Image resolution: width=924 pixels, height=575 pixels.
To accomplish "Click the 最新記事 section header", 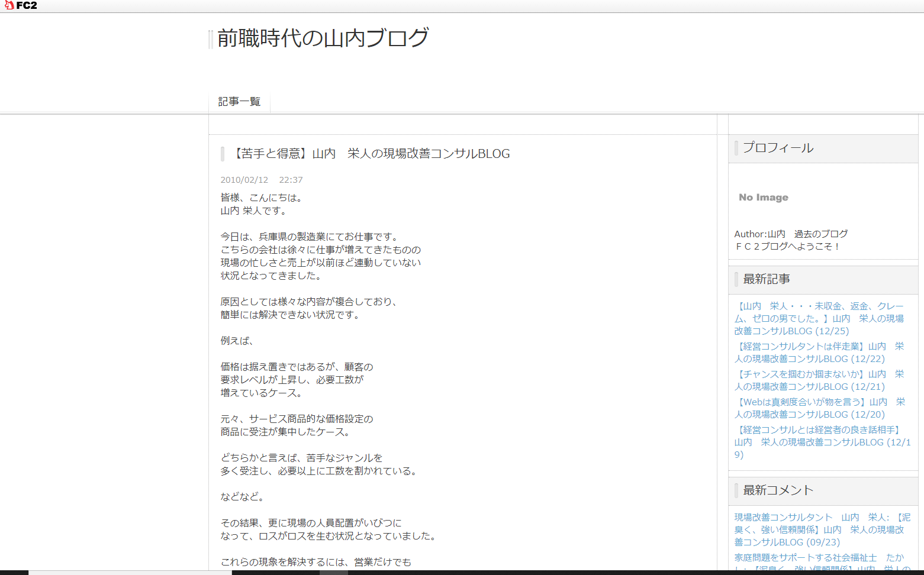I will click(766, 279).
